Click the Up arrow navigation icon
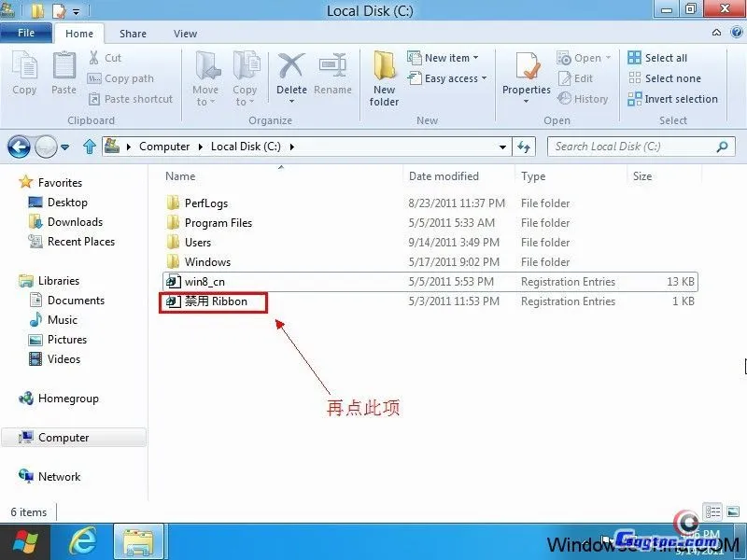 coord(90,147)
